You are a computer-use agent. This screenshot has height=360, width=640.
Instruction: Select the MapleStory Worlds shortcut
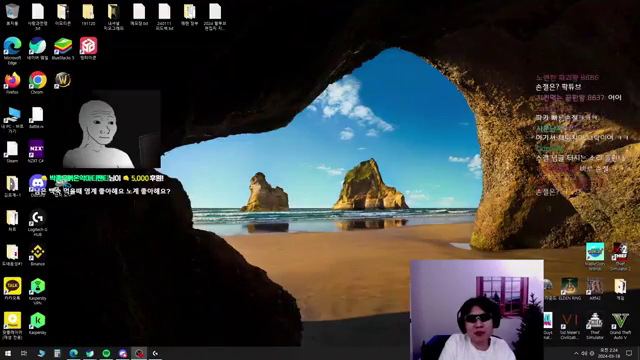pos(595,257)
